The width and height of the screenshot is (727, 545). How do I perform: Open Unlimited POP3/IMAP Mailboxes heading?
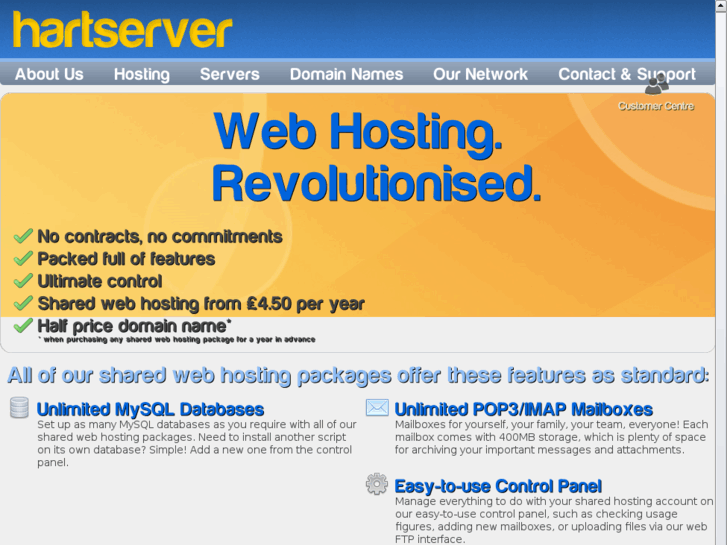(x=523, y=410)
